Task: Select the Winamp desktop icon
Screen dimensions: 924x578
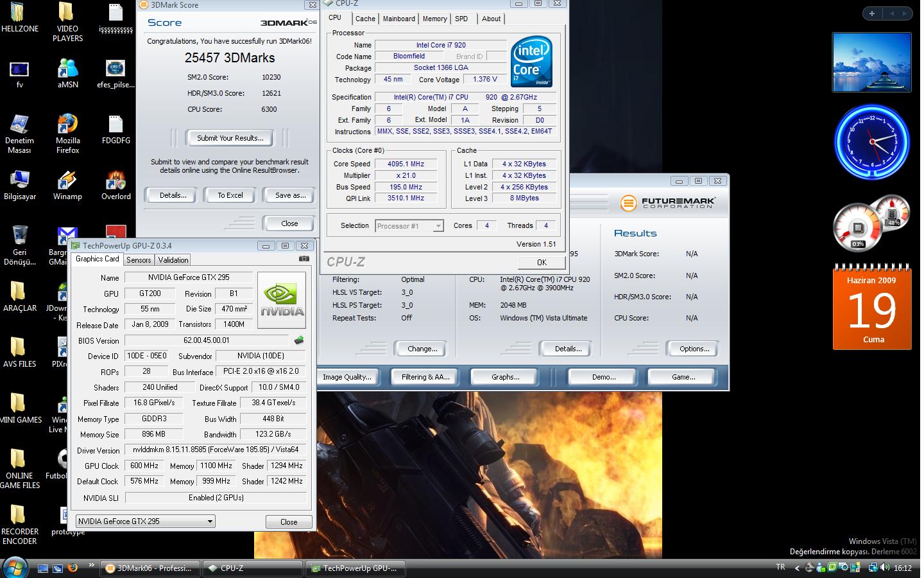Action: point(67,185)
